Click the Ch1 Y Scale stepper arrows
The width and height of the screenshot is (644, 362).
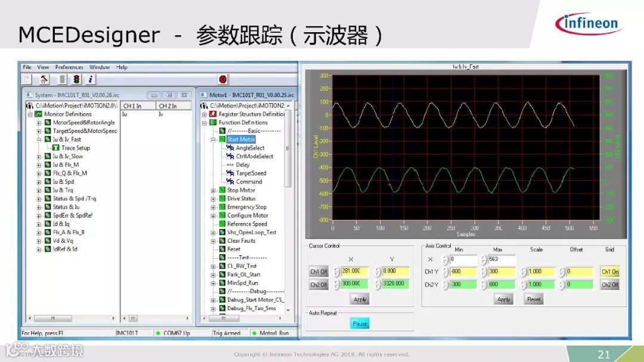click(524, 271)
